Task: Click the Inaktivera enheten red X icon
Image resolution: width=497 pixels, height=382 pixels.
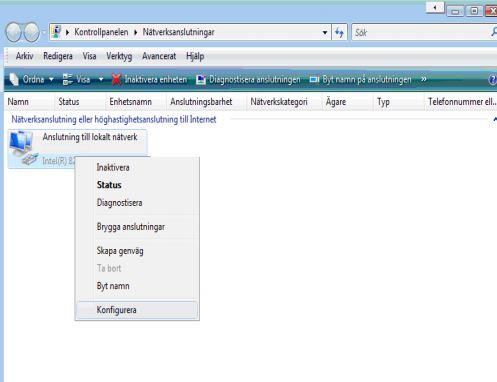Action: click(116, 79)
